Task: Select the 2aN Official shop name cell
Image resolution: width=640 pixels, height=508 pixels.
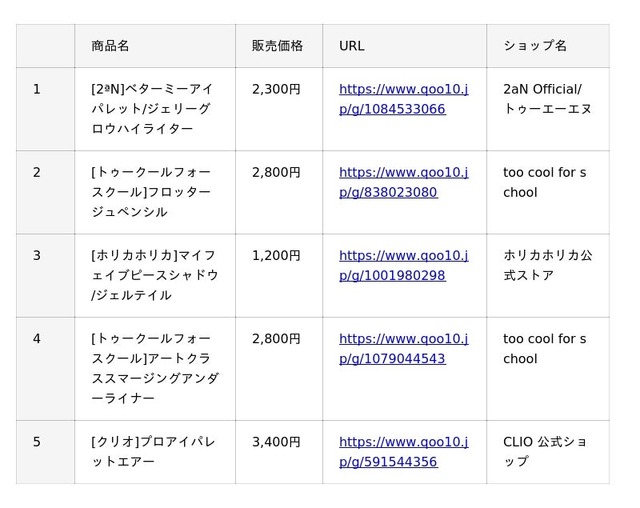Action: [547, 99]
